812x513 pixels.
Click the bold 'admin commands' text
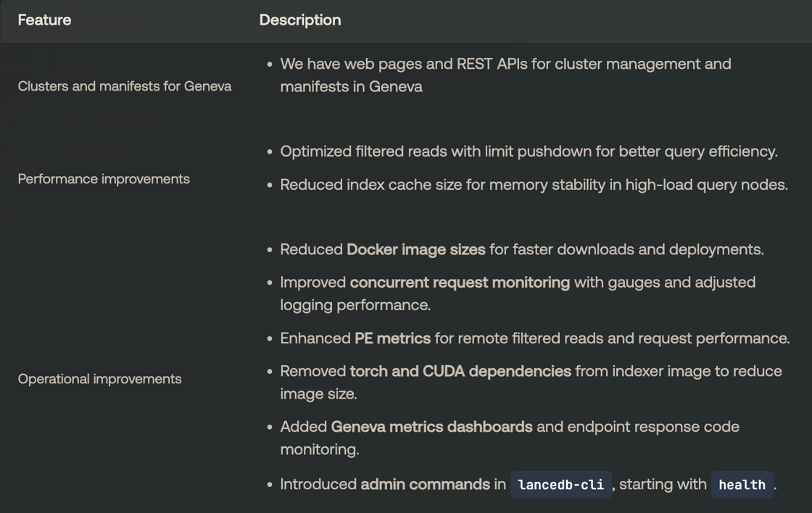(425, 484)
